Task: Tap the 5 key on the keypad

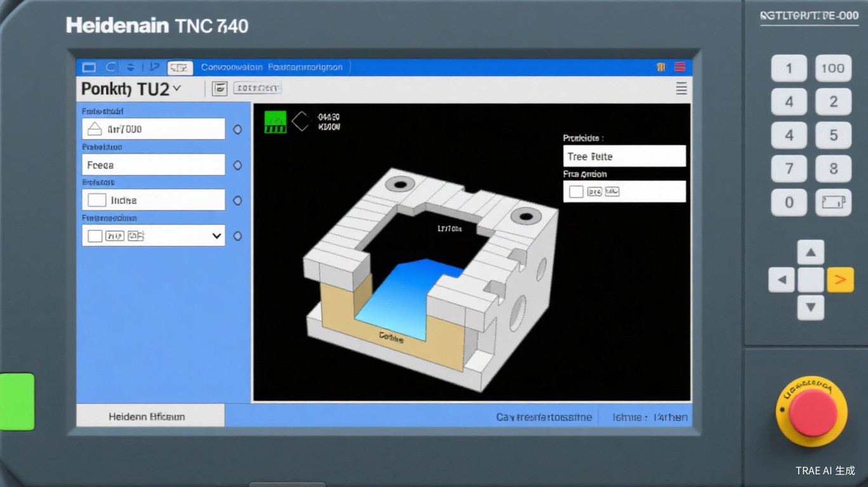Action: [833, 135]
